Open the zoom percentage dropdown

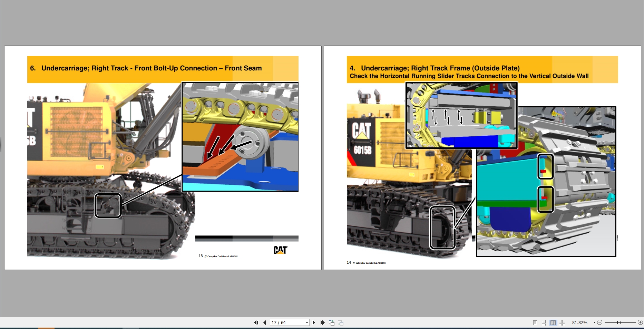[x=594, y=322]
